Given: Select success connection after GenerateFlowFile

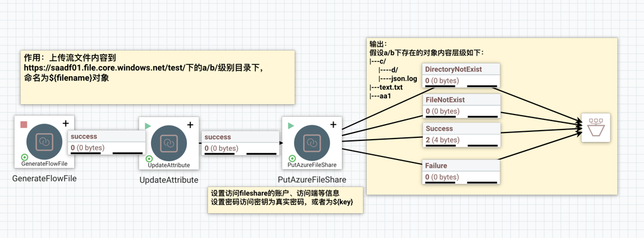Looking at the screenshot, I should tap(107, 143).
